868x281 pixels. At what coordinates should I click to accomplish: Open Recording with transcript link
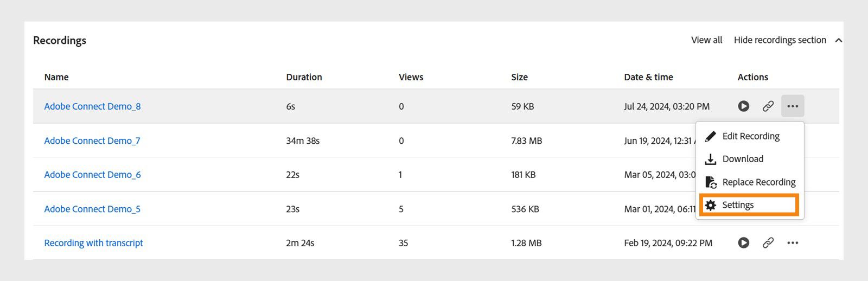93,243
